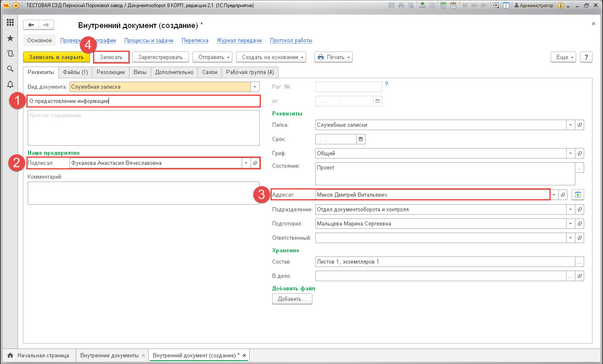Open Состояние ellipsis selector button
Screen dimensions: 603x364
click(x=580, y=167)
